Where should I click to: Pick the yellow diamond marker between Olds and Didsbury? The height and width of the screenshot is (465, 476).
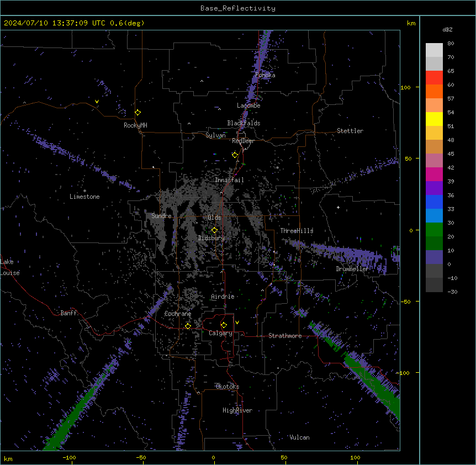(214, 230)
